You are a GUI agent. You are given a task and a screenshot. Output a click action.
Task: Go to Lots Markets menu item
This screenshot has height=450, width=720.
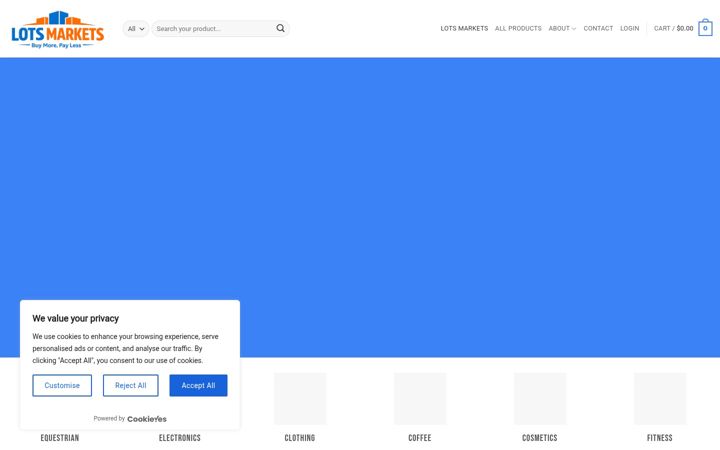[x=464, y=28]
